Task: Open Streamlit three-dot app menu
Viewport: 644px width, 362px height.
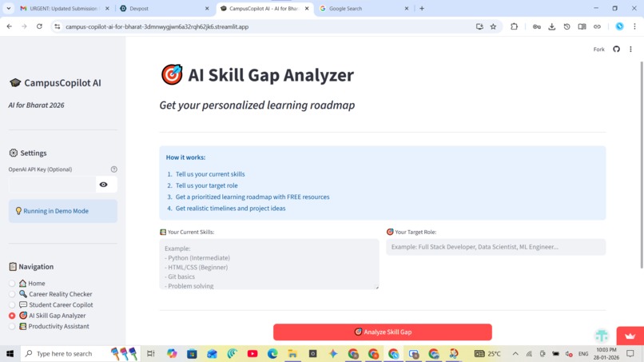Action: (x=630, y=50)
